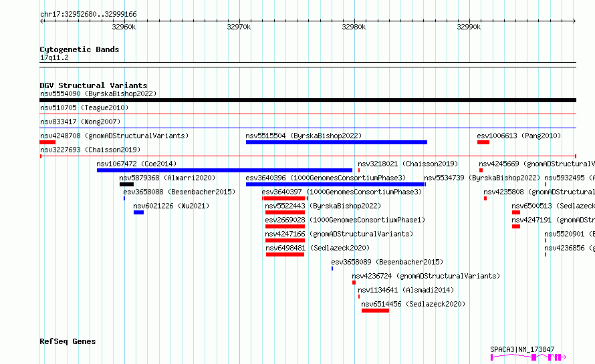Click the DGV Structural Variants track title

tap(94, 85)
